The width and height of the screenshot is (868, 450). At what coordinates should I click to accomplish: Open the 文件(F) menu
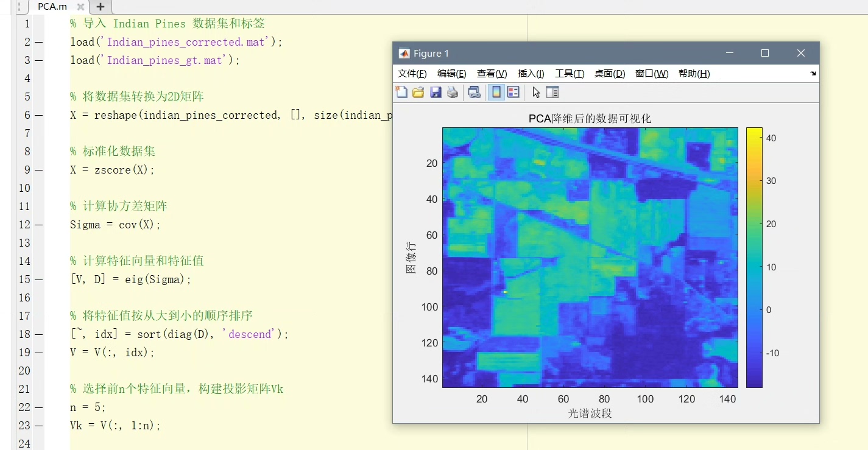[x=412, y=74]
